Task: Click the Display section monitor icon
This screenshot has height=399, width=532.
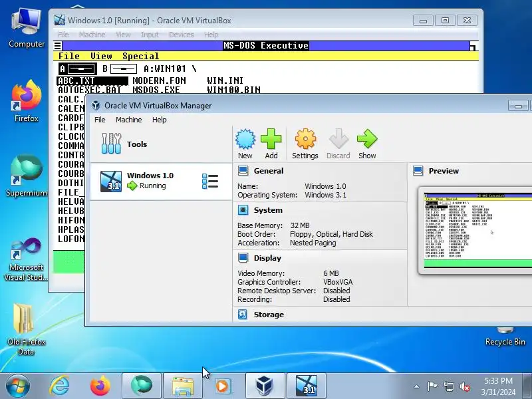Action: coord(243,258)
